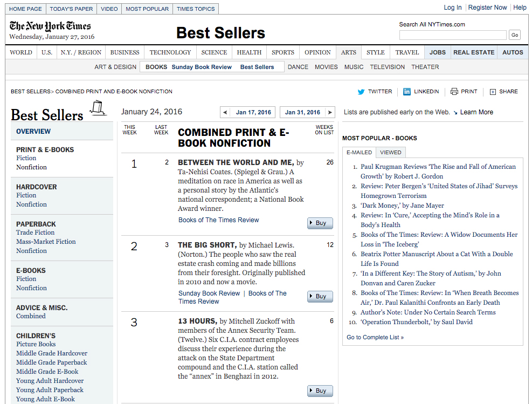Switch to the Viewed tab

(x=390, y=153)
